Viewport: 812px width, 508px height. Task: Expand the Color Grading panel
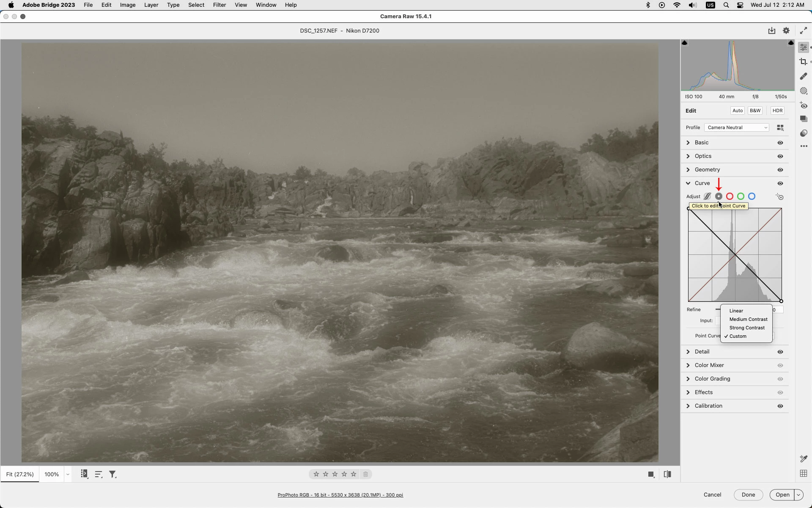pyautogui.click(x=712, y=379)
